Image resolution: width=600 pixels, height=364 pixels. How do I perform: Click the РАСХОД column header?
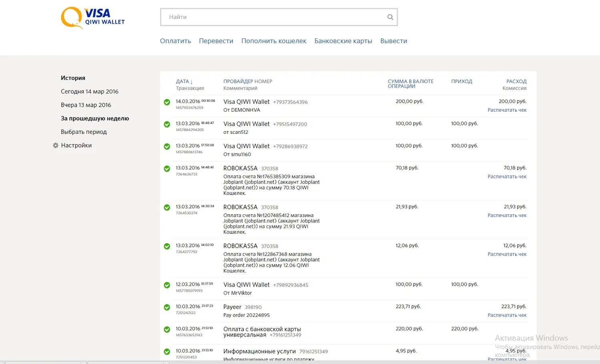click(x=516, y=82)
